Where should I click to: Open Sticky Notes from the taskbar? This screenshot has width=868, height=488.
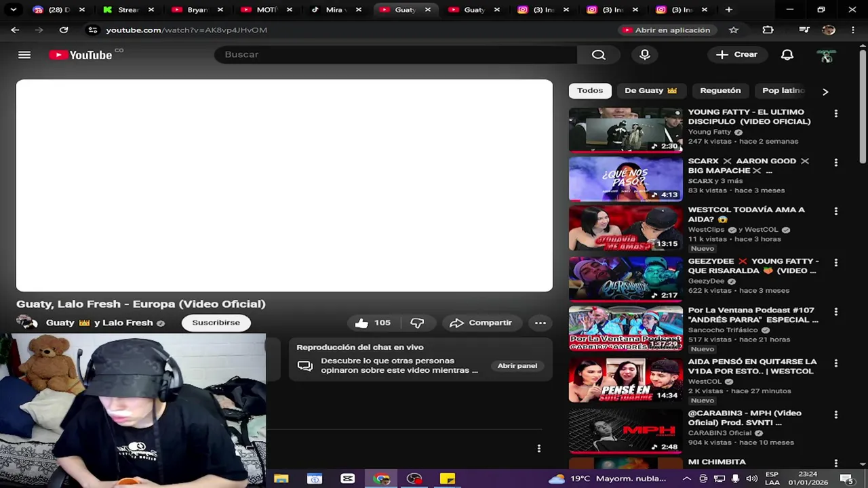click(448, 479)
